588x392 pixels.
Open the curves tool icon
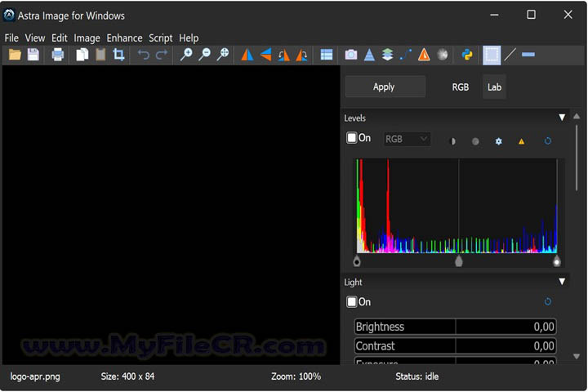406,55
